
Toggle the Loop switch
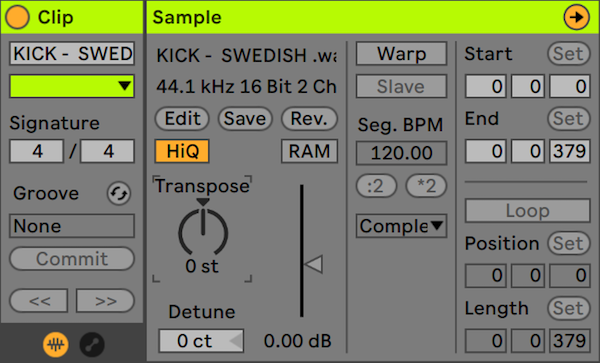tap(528, 210)
